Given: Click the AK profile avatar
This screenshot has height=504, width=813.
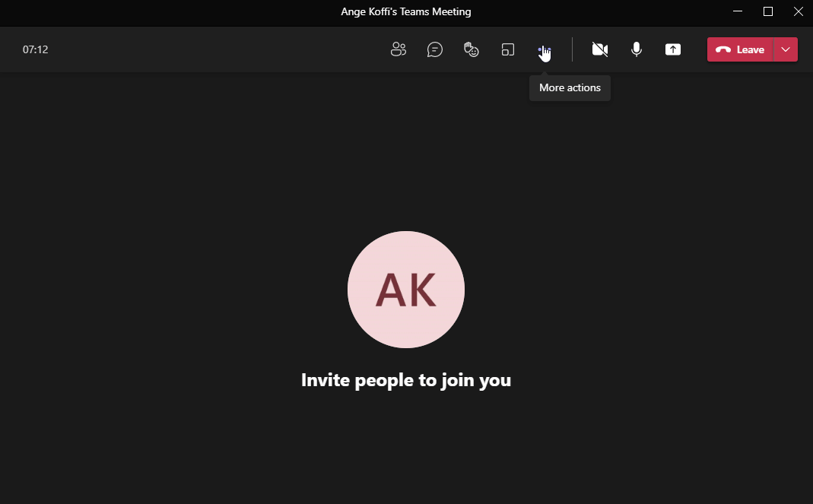Looking at the screenshot, I should click(406, 290).
